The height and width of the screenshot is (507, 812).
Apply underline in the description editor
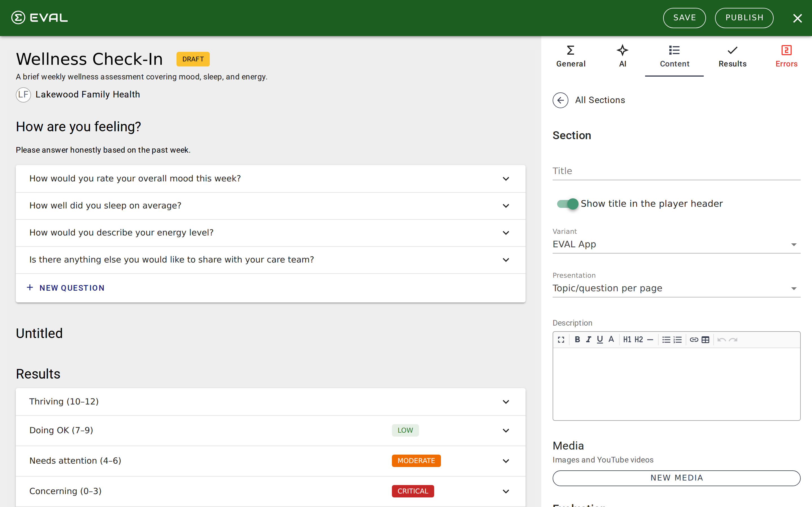click(x=600, y=339)
